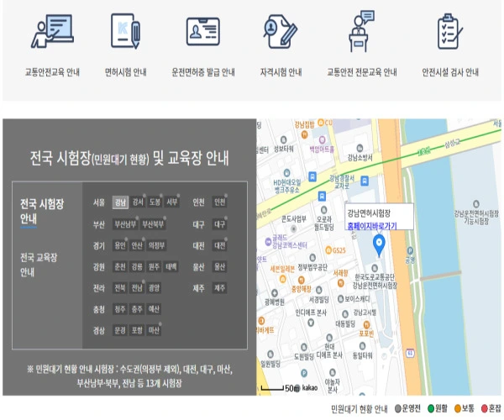Screen dimensions: 504x420
Task: Click the gray 운영전 legend dot
Action: click(x=398, y=409)
